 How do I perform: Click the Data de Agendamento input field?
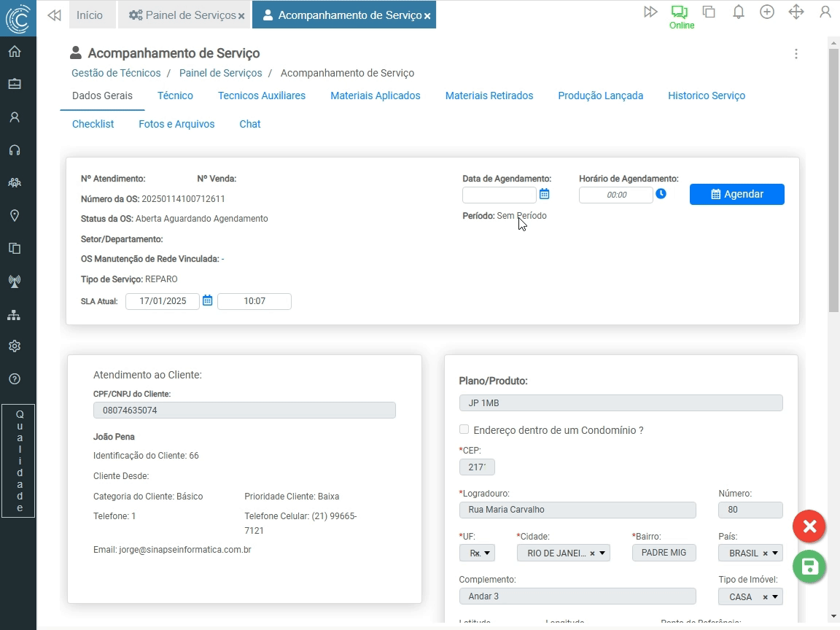(499, 195)
